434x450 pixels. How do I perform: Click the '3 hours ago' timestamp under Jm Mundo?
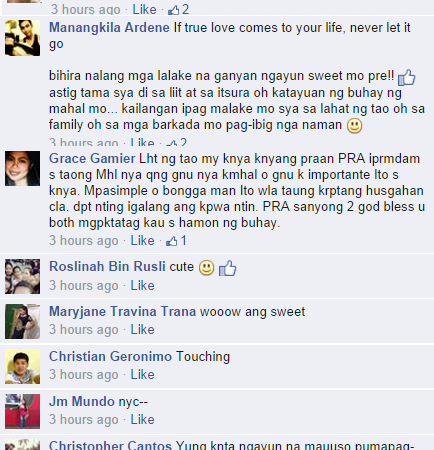(84, 420)
